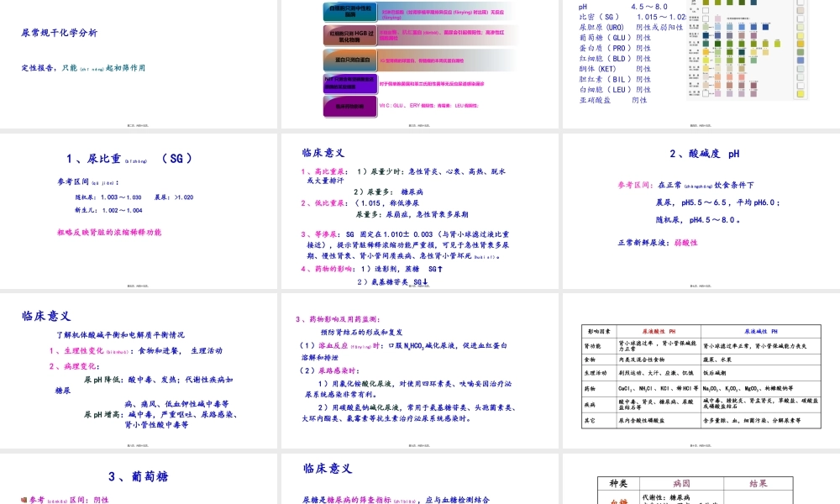The width and height of the screenshot is (840, 504).
Task: Select the "1、尿比重（SG）" slide
Action: [x=139, y=210]
